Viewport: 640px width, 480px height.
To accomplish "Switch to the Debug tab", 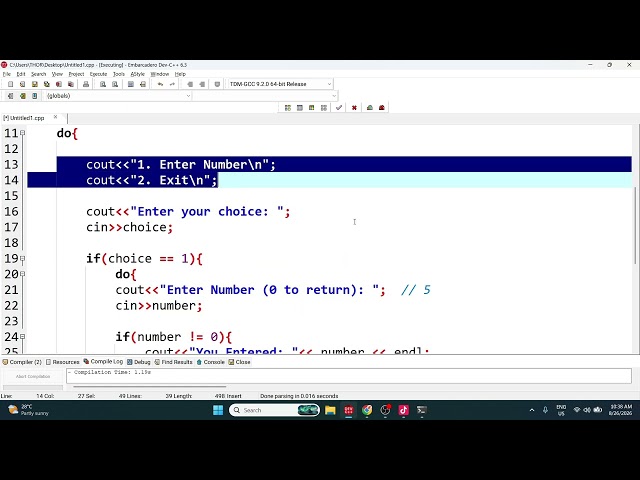I will coord(139,362).
